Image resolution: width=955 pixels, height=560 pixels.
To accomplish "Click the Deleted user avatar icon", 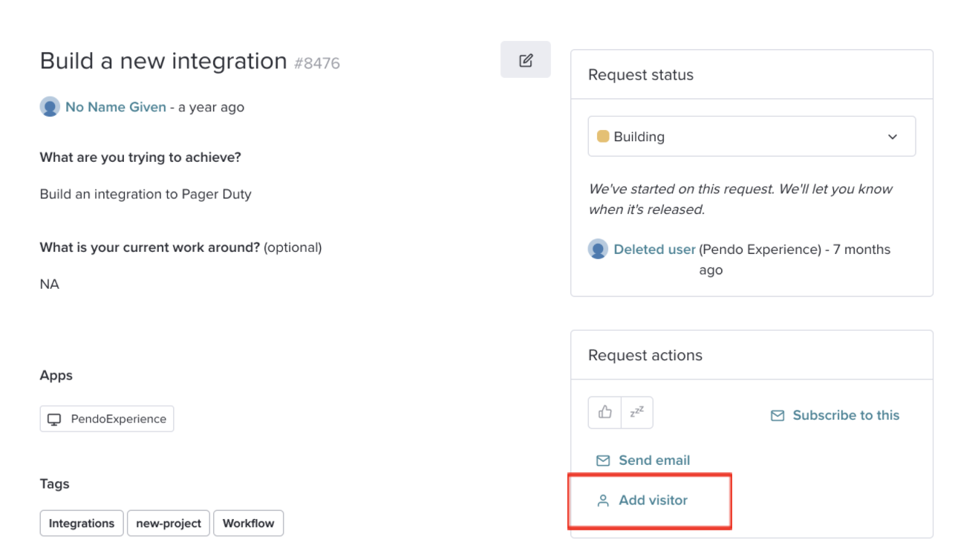I will tap(598, 249).
